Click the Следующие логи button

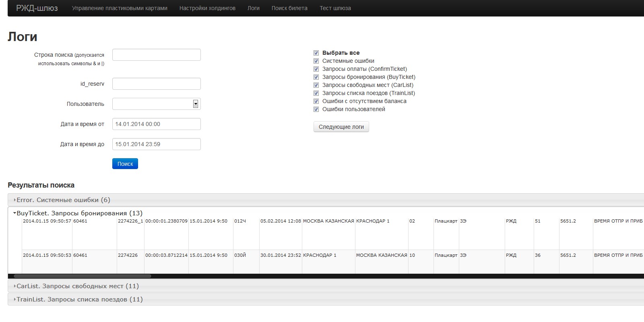341,127
